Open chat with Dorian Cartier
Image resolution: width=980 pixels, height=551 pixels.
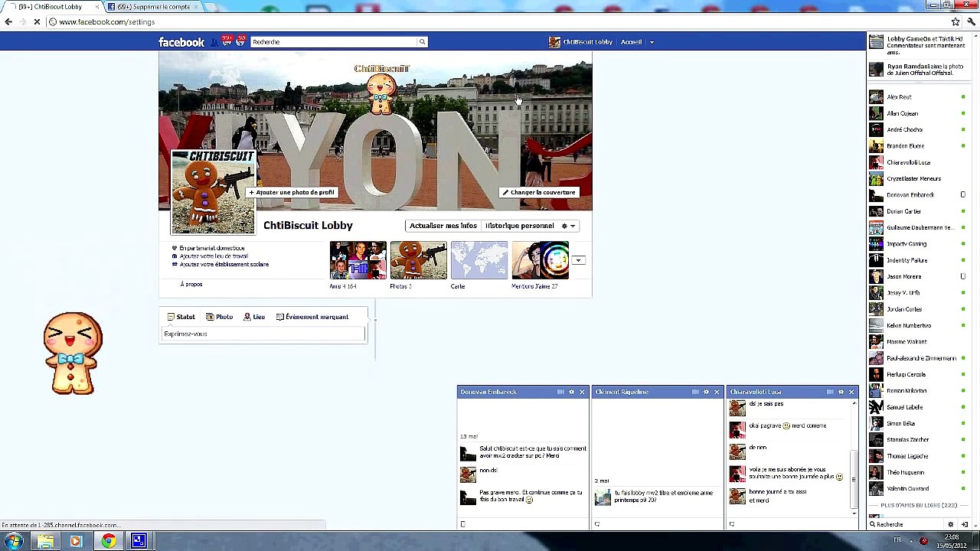[x=917, y=211]
